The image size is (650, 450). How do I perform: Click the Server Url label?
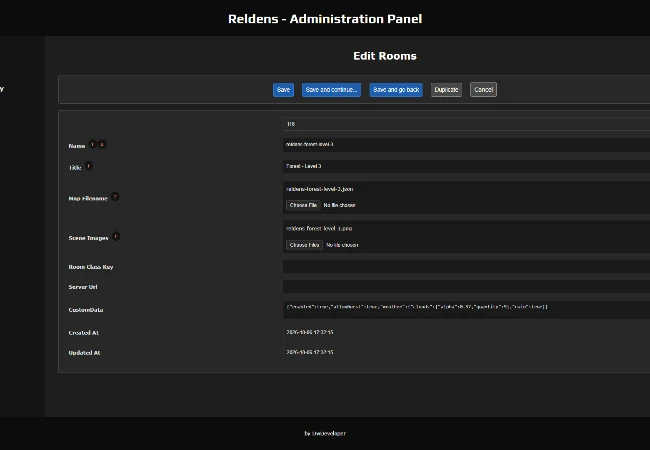pyautogui.click(x=83, y=287)
